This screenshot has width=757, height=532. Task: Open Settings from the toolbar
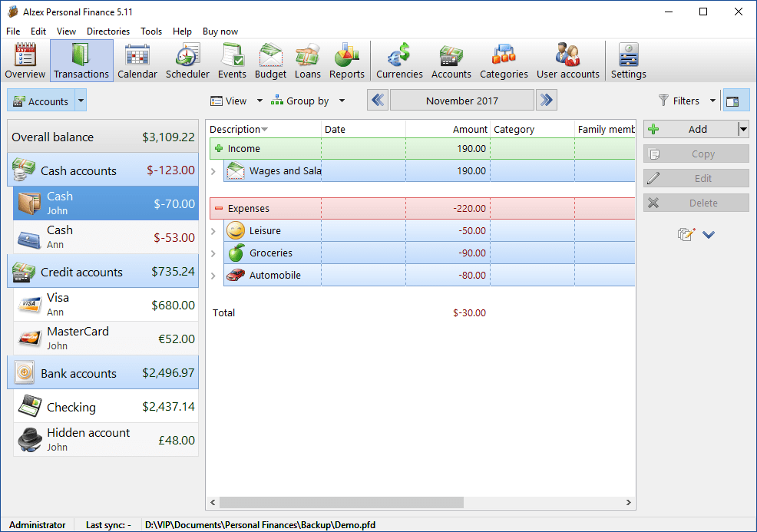(x=628, y=60)
